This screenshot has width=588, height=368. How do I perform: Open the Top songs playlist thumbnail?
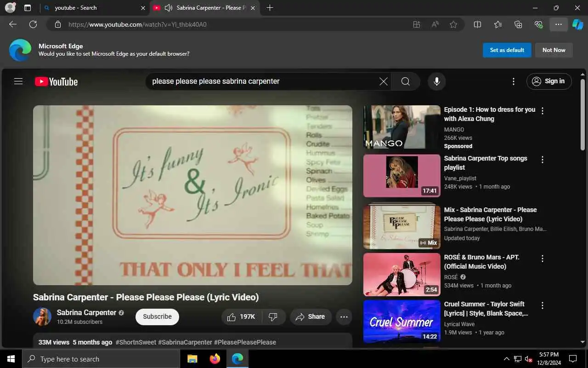point(402,176)
